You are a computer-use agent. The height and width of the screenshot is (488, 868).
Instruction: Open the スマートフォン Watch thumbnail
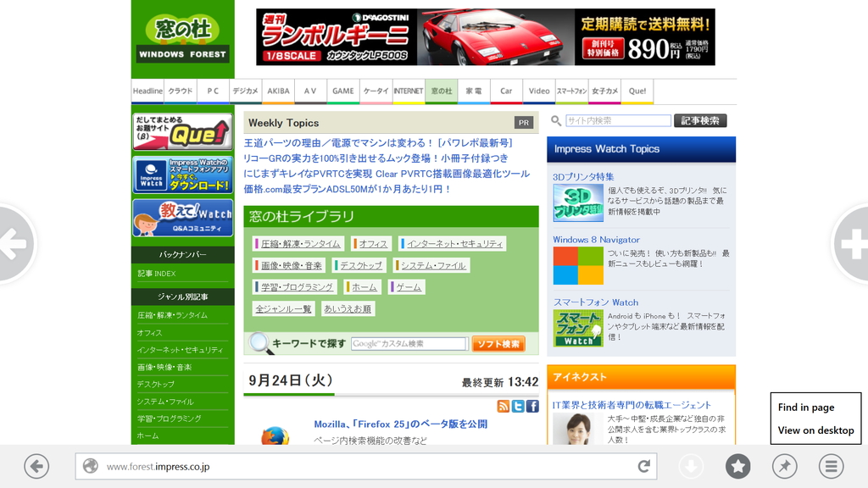click(578, 328)
